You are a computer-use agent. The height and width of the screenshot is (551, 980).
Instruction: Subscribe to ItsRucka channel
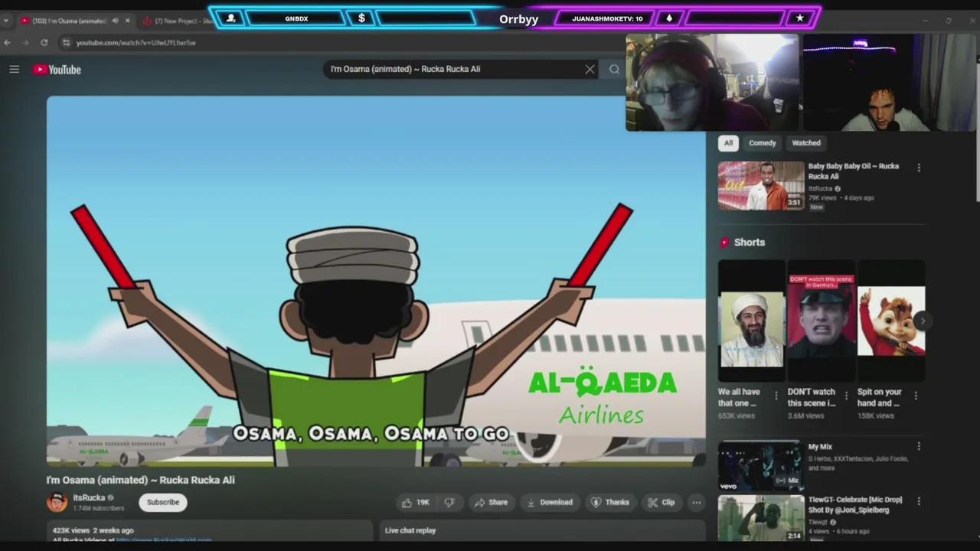tap(163, 502)
